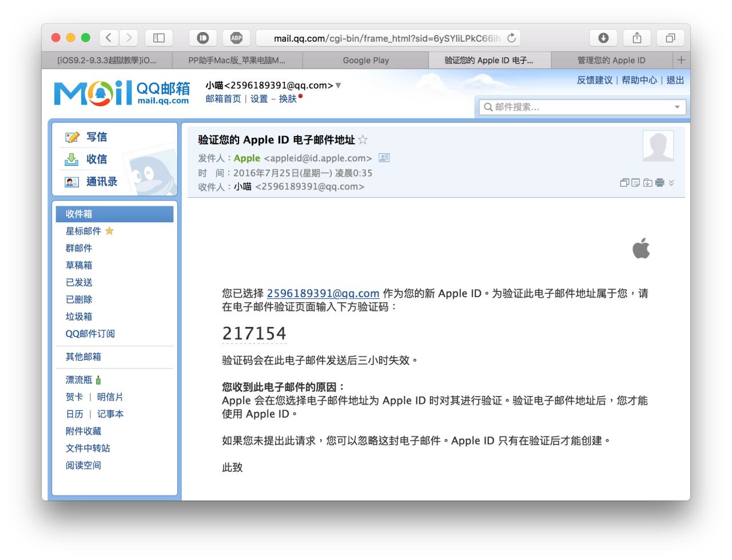Reload the page in address bar
This screenshot has height=560, width=732.
pyautogui.click(x=511, y=38)
